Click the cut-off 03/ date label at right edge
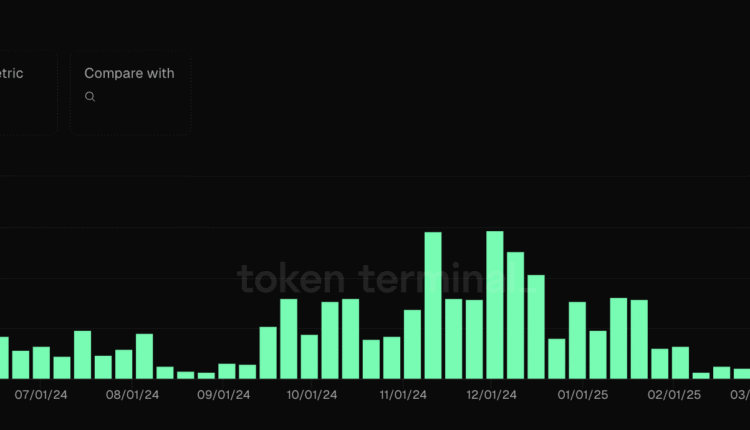The height and width of the screenshot is (430, 750). point(740,395)
